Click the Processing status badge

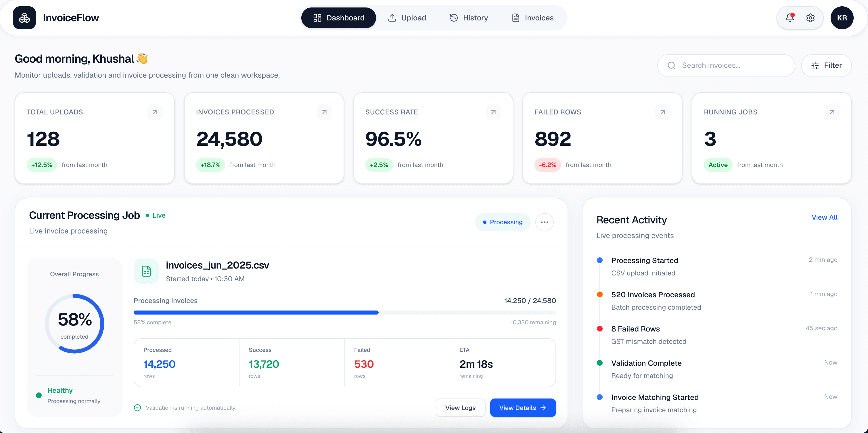(x=503, y=222)
